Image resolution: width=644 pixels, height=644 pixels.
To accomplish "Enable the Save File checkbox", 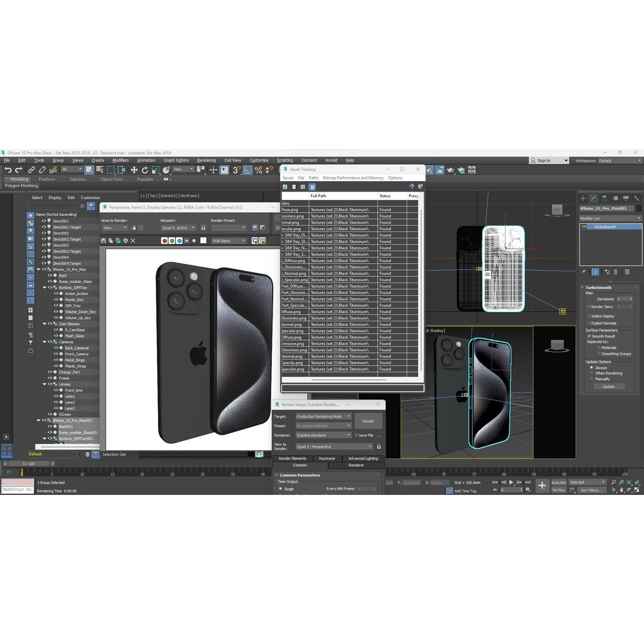I will 356,435.
